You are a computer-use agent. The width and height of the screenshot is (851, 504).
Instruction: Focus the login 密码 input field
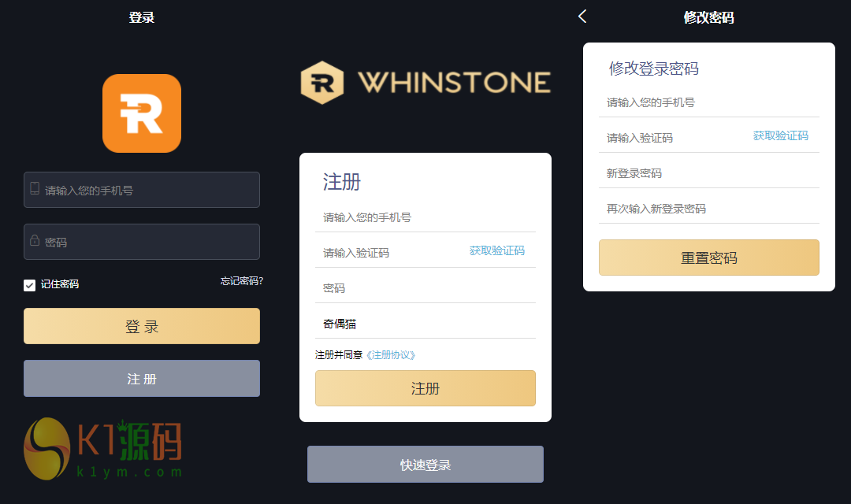point(142,242)
